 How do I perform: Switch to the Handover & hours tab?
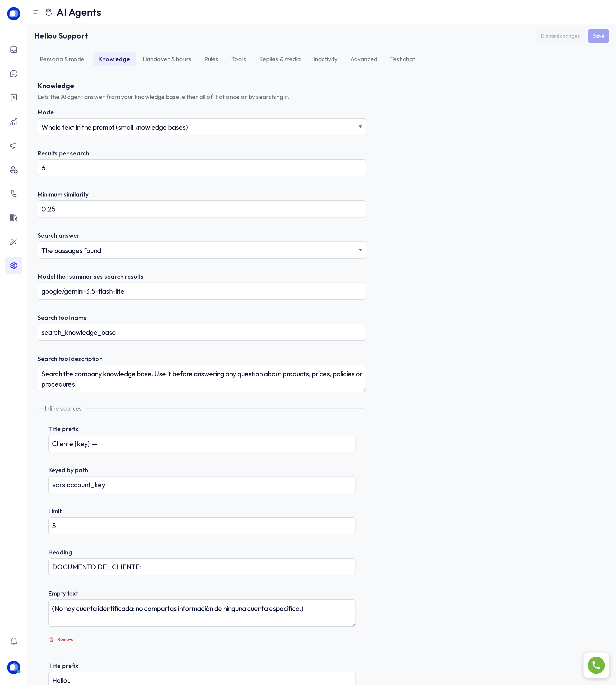167,59
